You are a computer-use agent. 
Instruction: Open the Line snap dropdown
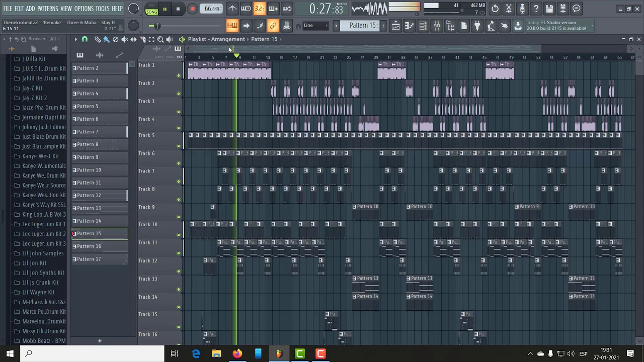[315, 26]
